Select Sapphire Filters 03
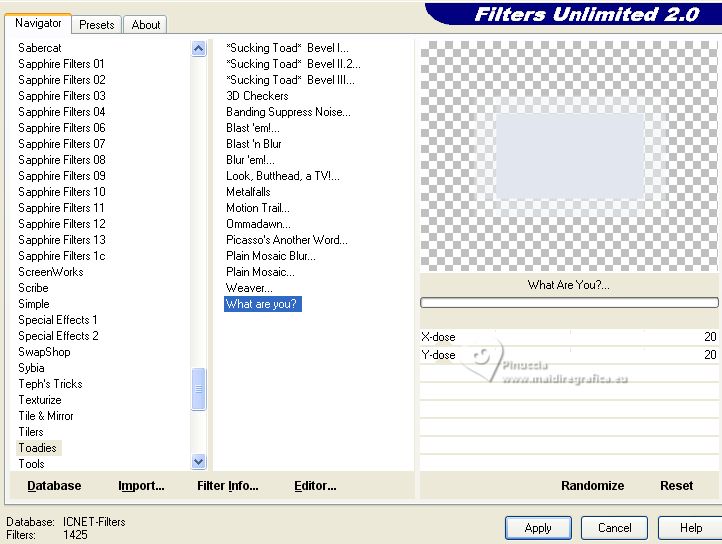722x544 pixels. pyautogui.click(x=62, y=96)
